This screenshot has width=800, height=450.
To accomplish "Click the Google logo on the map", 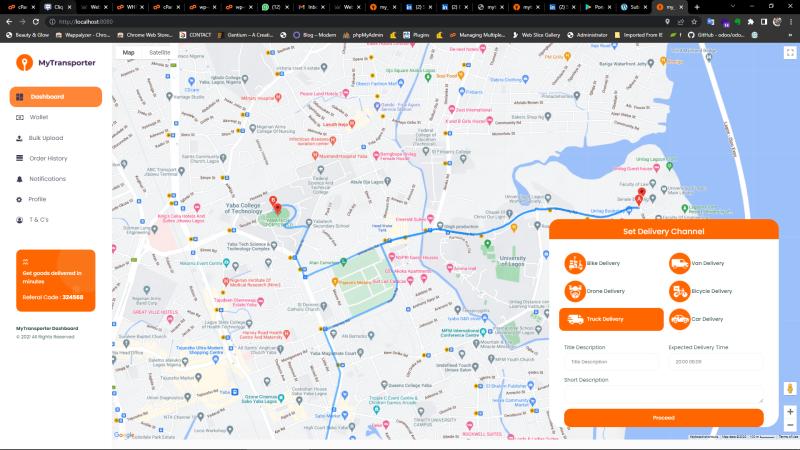I will tap(123, 435).
